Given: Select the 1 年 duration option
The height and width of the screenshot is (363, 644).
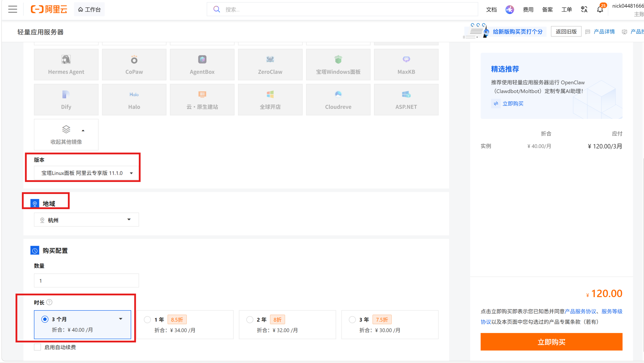Looking at the screenshot, I should (x=185, y=325).
